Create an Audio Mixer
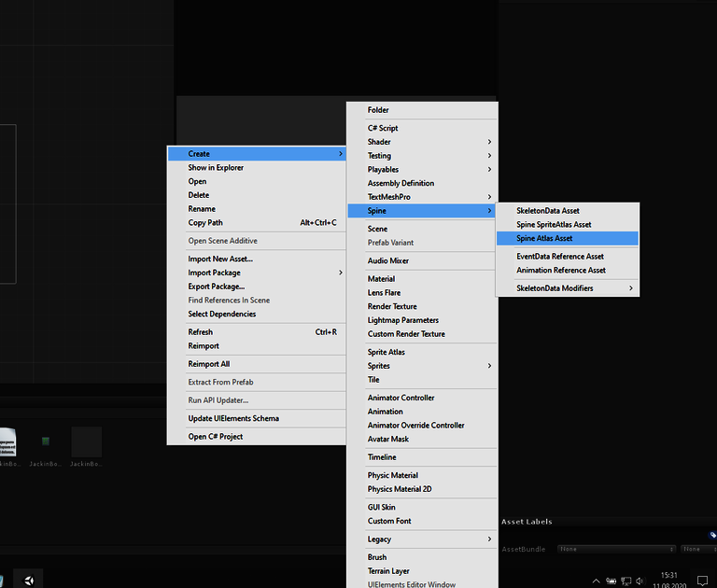717x588 pixels. (422, 260)
